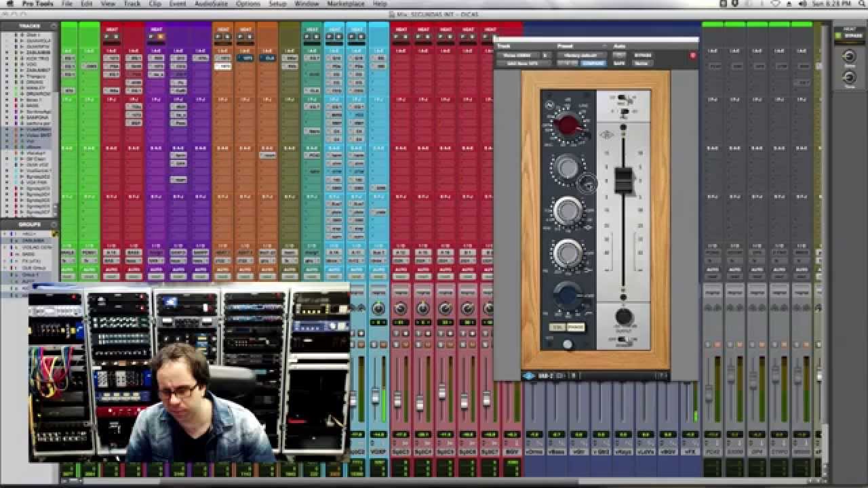Image resolution: width=868 pixels, height=488 pixels.
Task: Click the BGV track name in mixer
Action: [513, 451]
